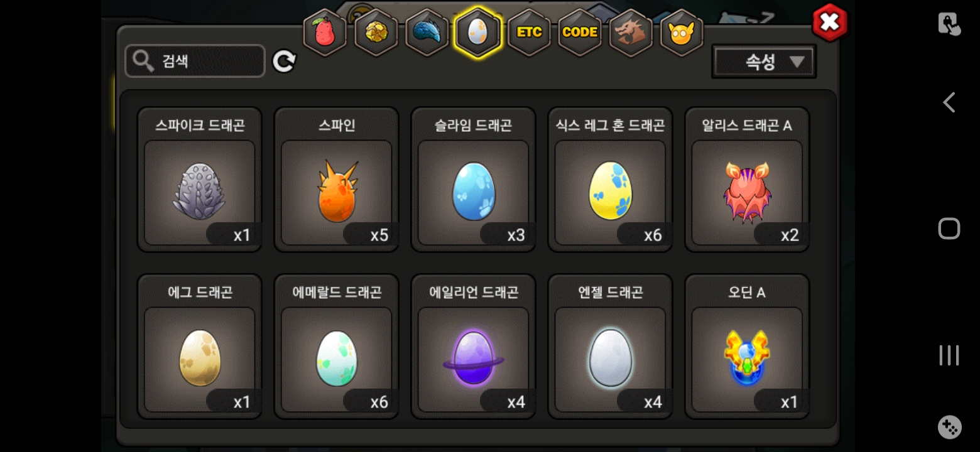The height and width of the screenshot is (452, 980).
Task: Open the red fruit food tab
Action: [x=325, y=32]
